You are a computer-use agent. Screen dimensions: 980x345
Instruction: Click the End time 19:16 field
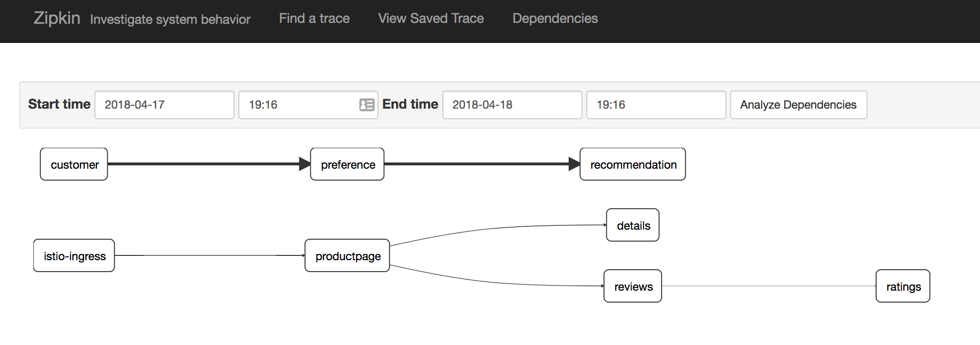click(x=656, y=105)
